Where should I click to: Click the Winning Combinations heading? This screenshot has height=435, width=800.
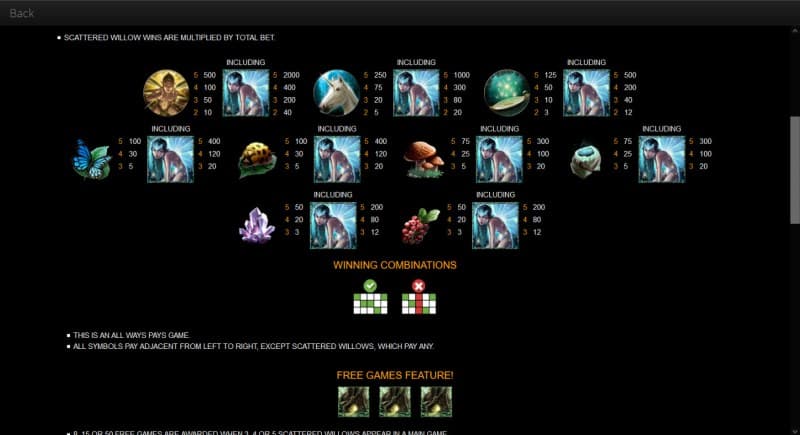pos(395,265)
